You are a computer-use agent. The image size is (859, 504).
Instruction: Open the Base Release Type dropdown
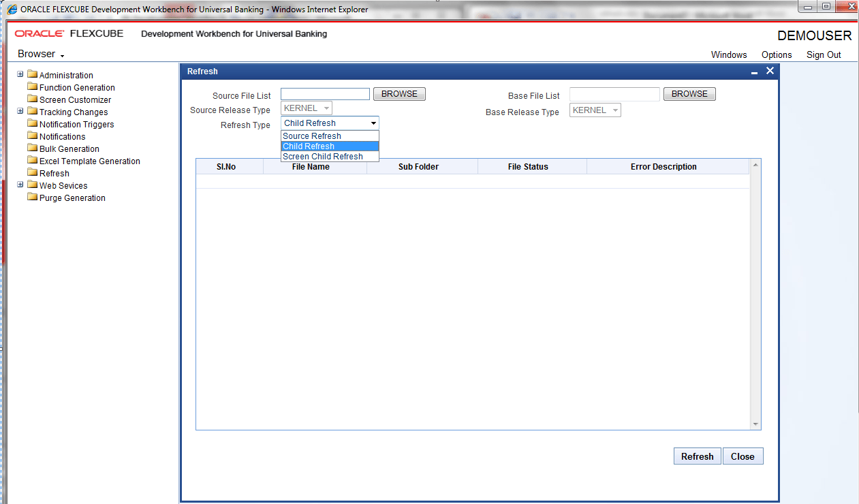tap(595, 110)
